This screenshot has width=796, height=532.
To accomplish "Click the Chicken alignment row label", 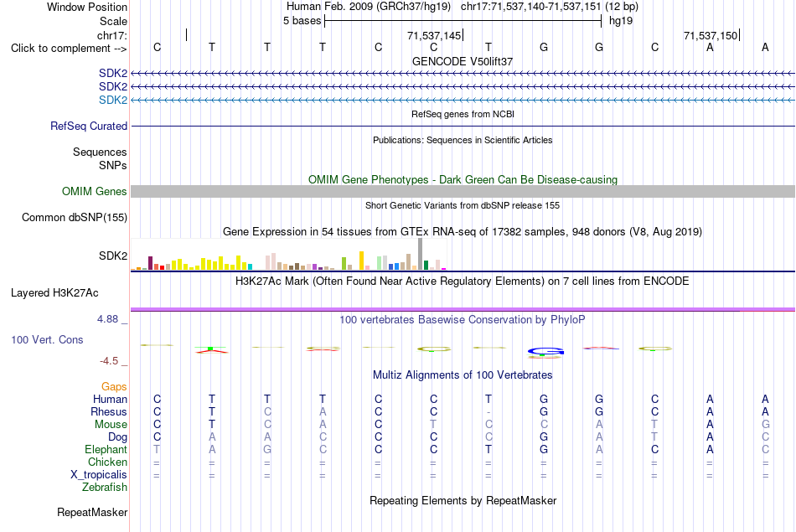I will (x=107, y=462).
